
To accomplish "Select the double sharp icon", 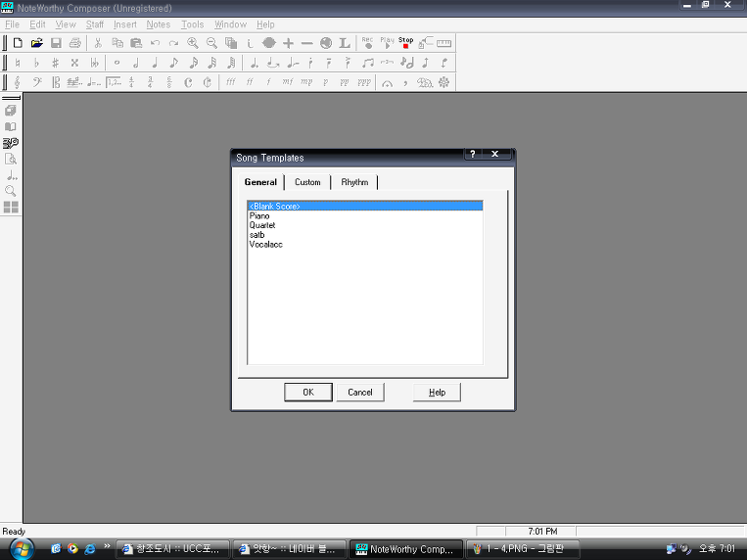I will [74, 63].
